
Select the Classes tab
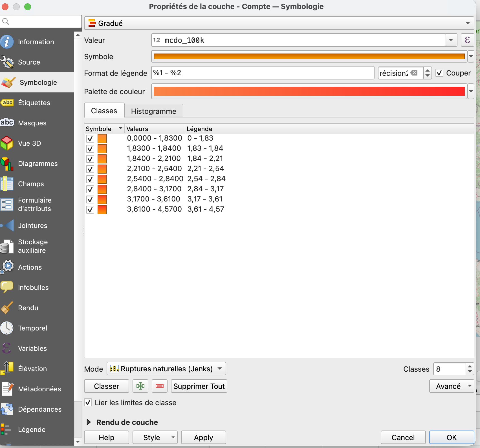[104, 110]
